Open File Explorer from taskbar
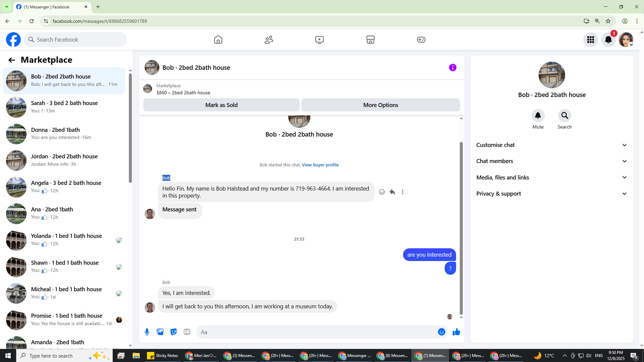The width and height of the screenshot is (644, 362). click(x=136, y=356)
